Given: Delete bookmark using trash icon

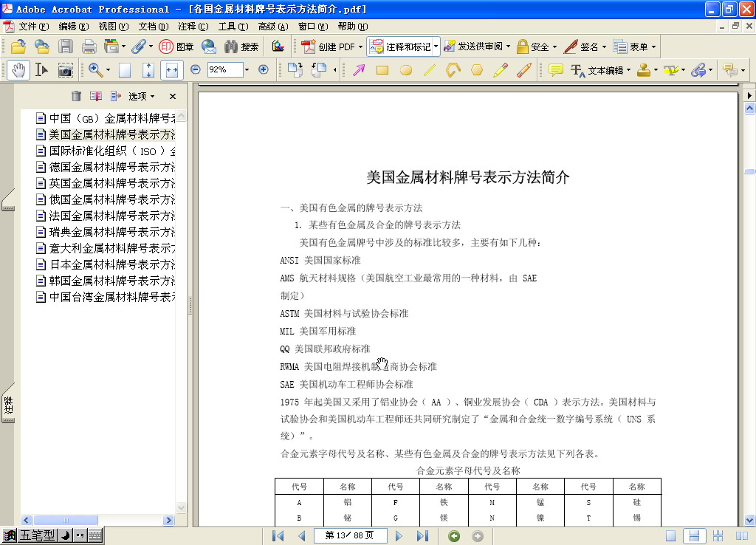Looking at the screenshot, I should coord(76,96).
